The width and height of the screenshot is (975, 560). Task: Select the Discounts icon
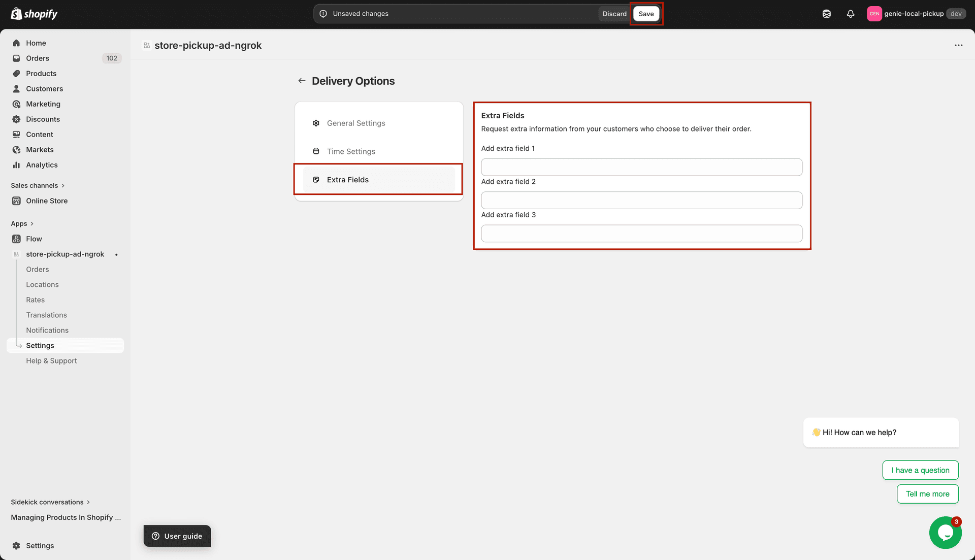coord(17,119)
